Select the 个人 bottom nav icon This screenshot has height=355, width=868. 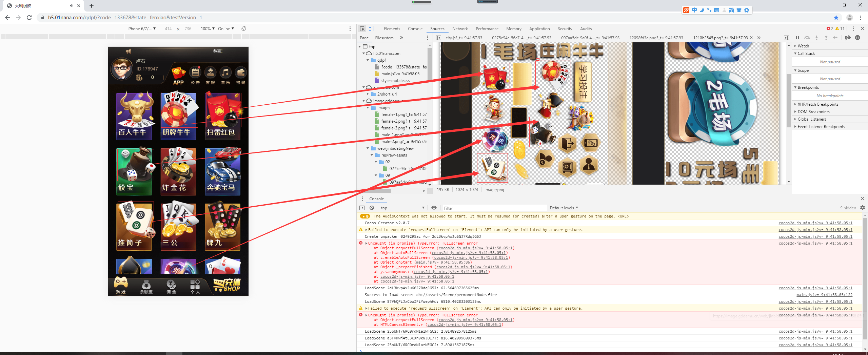tap(195, 287)
